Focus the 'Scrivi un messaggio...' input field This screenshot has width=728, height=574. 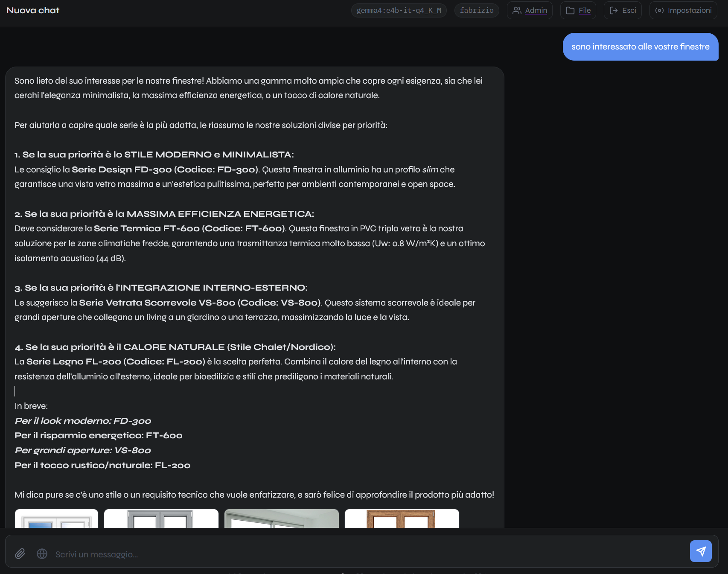pyautogui.click(x=367, y=554)
